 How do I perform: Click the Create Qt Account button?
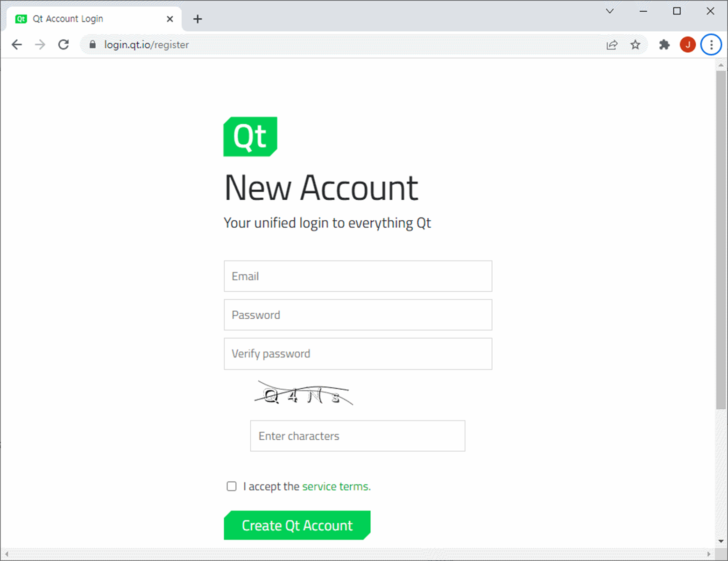(x=297, y=525)
